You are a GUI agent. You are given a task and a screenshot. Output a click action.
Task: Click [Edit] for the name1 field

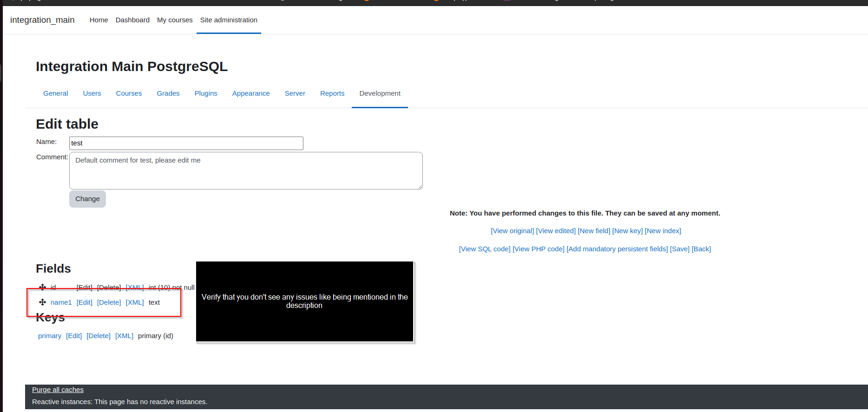pos(85,302)
